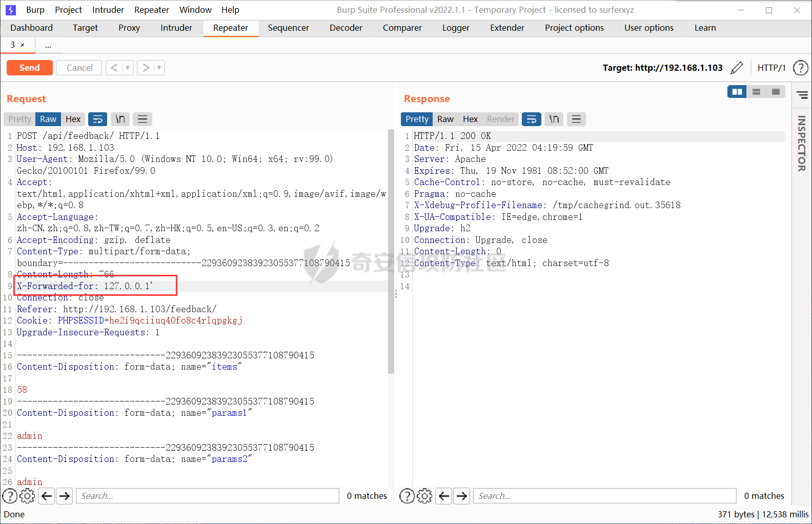
Task: Click the response search field
Action: [x=605, y=496]
